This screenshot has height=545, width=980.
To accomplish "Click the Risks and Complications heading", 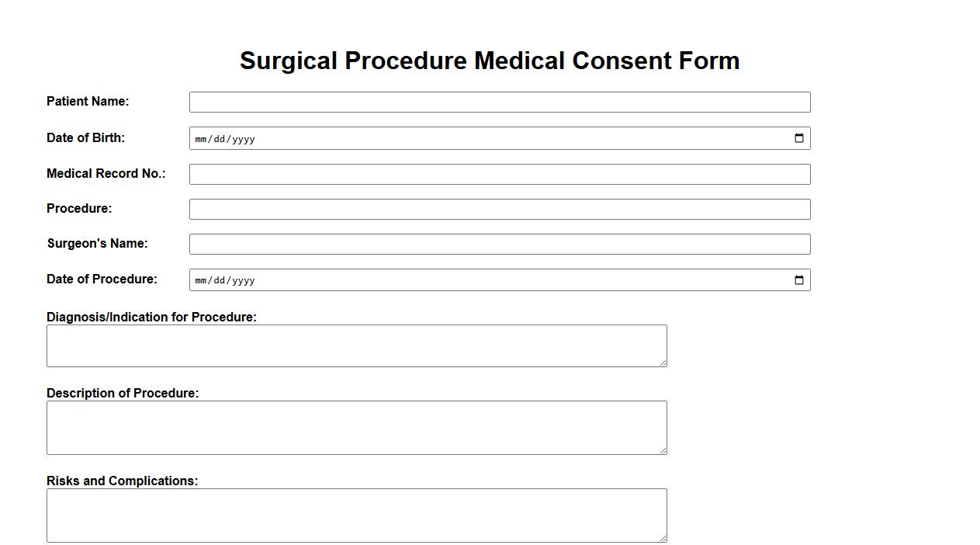I will click(x=122, y=481).
